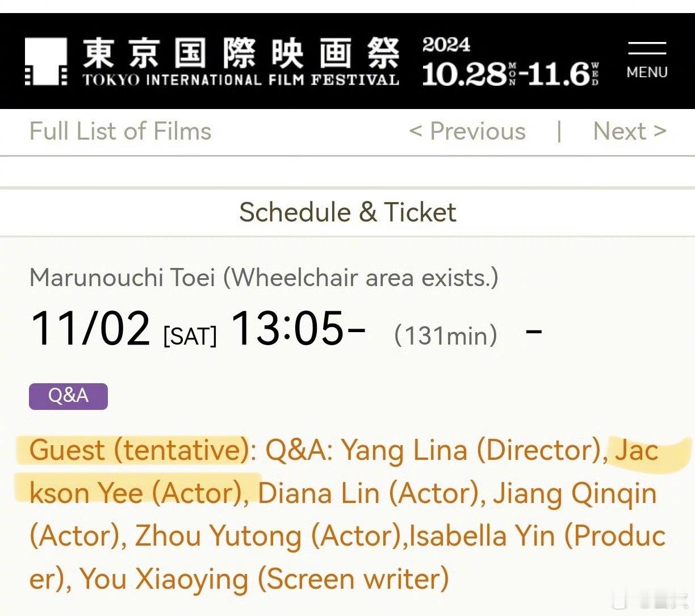
Task: Click the film-strip festival logo icon
Action: pos(46,62)
